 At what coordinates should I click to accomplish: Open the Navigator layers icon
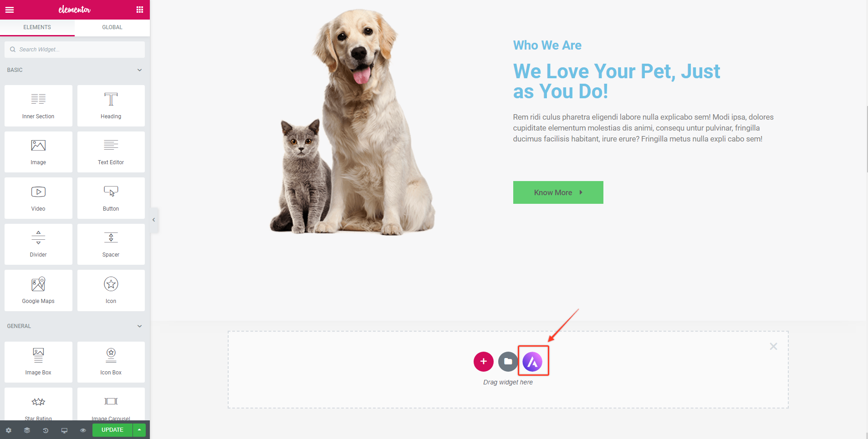pyautogui.click(x=27, y=430)
